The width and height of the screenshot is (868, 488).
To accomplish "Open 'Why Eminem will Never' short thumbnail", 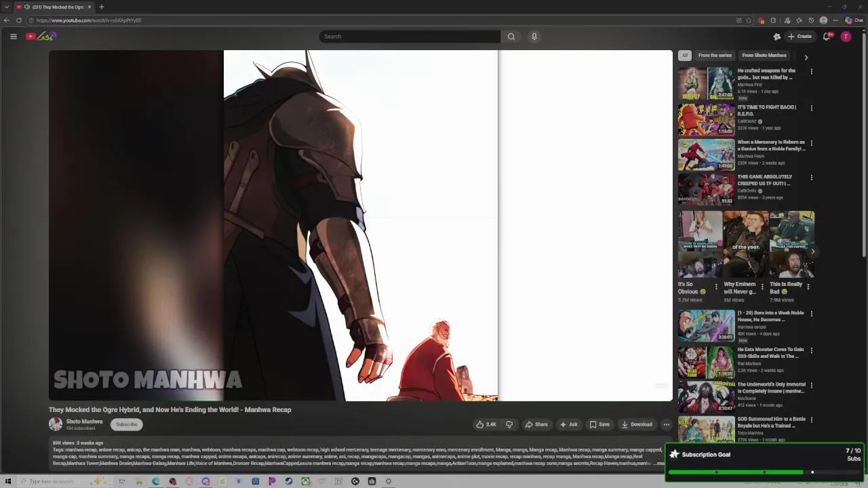I will tap(745, 244).
